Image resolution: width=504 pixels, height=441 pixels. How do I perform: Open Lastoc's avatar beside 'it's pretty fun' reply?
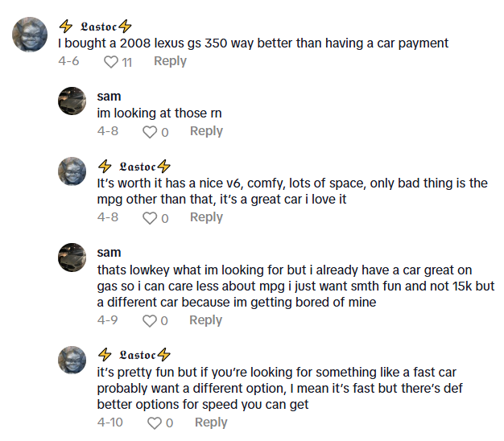[x=72, y=360]
